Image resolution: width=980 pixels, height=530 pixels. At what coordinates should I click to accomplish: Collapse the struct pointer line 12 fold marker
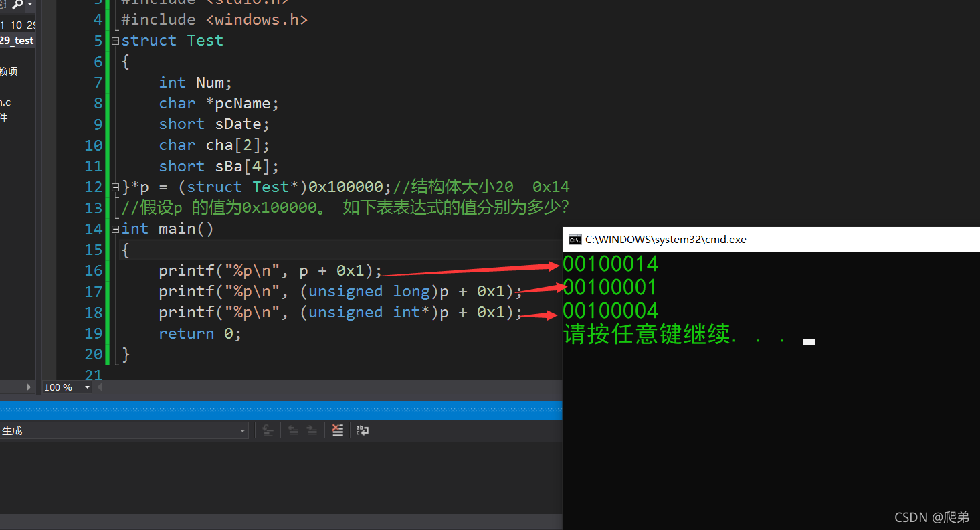click(x=115, y=187)
